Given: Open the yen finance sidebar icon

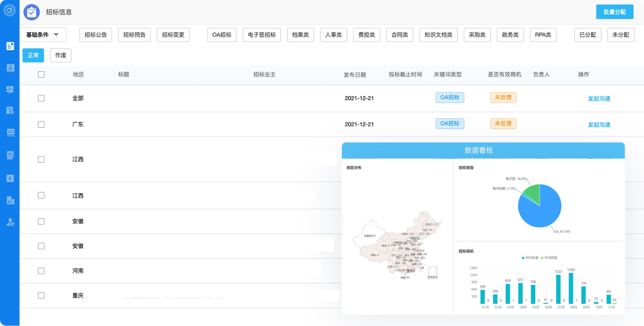Looking at the screenshot, I should 10,178.
